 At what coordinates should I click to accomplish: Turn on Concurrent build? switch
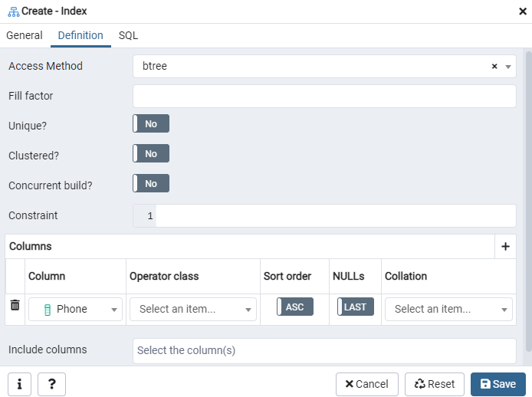point(151,184)
